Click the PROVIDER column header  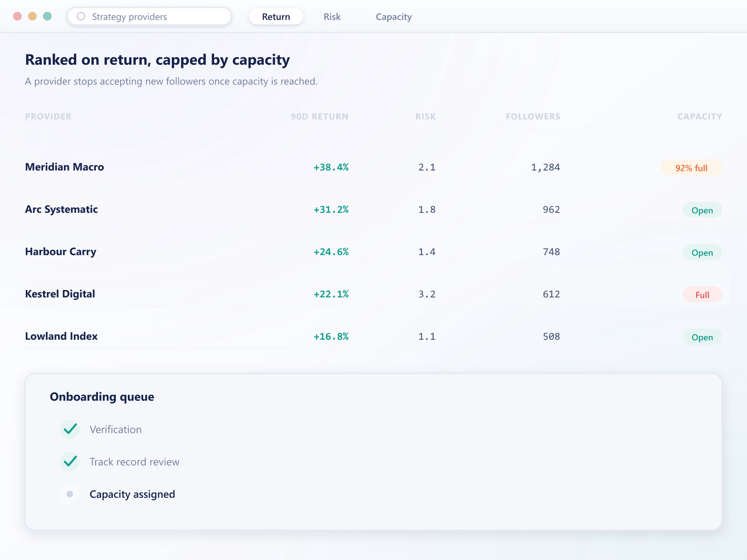[x=48, y=117]
